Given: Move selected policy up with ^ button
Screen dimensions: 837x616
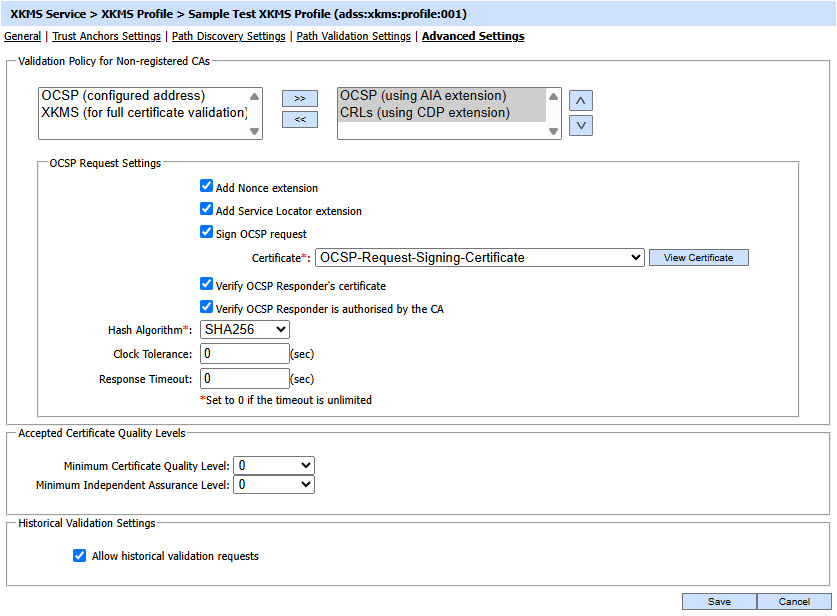Looking at the screenshot, I should [x=581, y=100].
